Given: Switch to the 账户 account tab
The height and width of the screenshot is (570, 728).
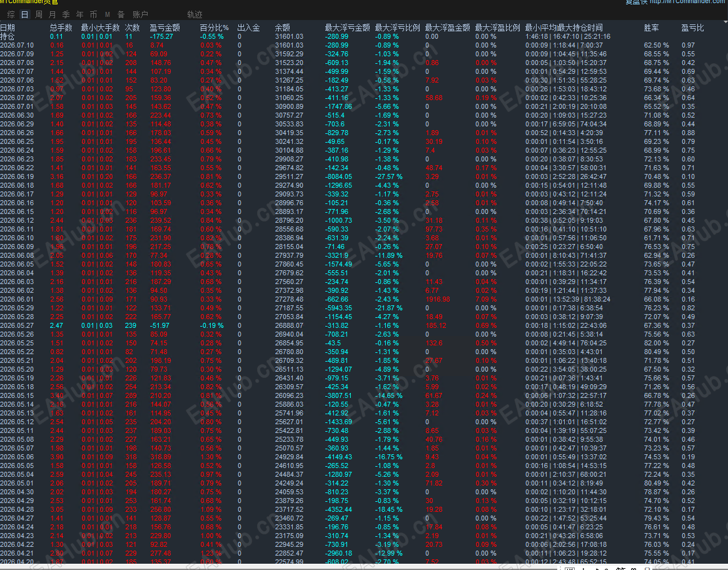Looking at the screenshot, I should pyautogui.click(x=140, y=15).
